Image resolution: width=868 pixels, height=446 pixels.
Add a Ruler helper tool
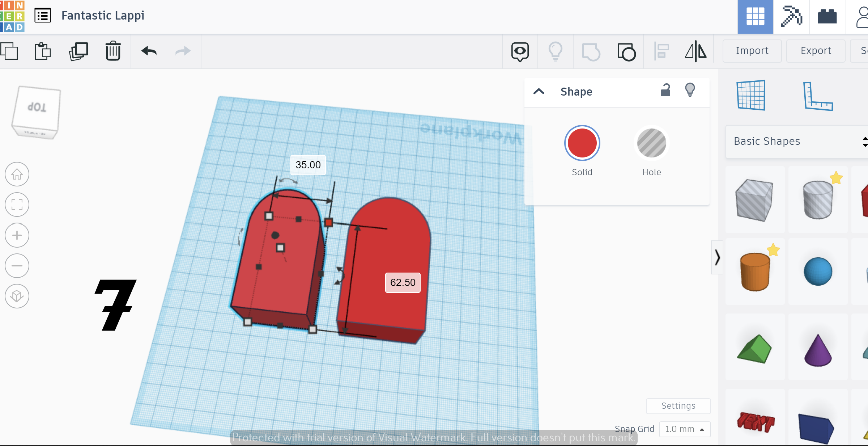click(x=818, y=96)
